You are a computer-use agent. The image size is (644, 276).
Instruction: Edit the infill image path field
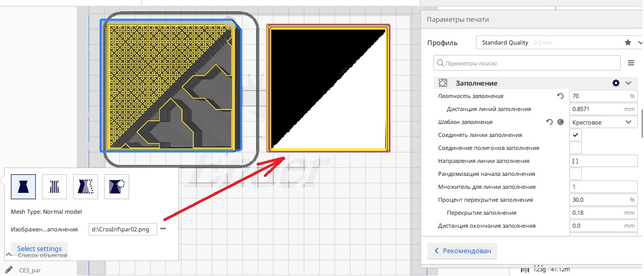coord(123,229)
